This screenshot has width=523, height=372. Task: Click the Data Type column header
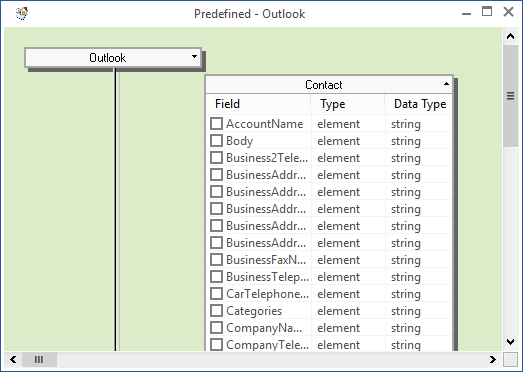click(419, 104)
